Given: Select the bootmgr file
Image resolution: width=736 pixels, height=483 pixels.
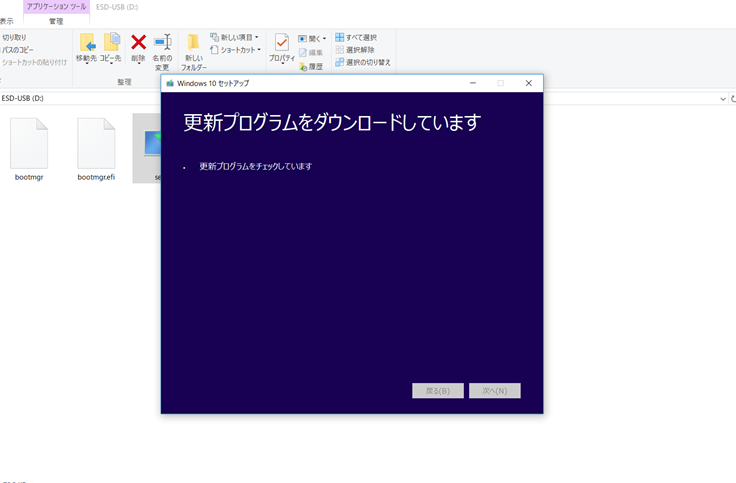Looking at the screenshot, I should 29,149.
